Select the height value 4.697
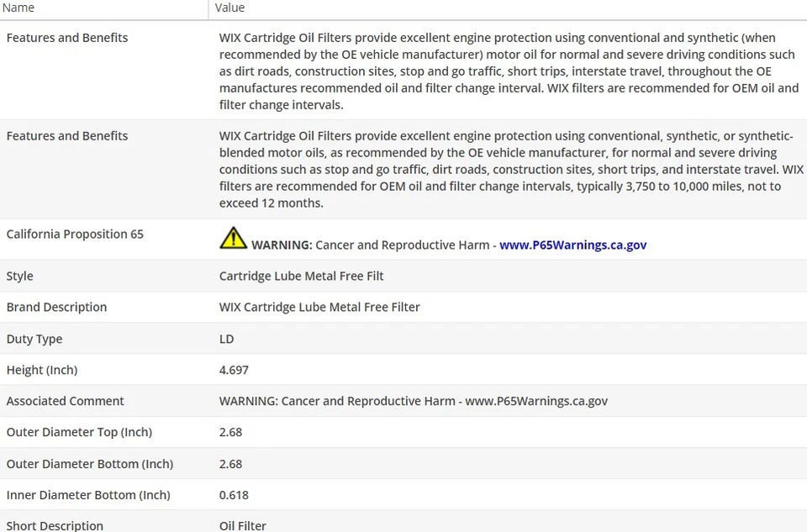 (x=234, y=370)
